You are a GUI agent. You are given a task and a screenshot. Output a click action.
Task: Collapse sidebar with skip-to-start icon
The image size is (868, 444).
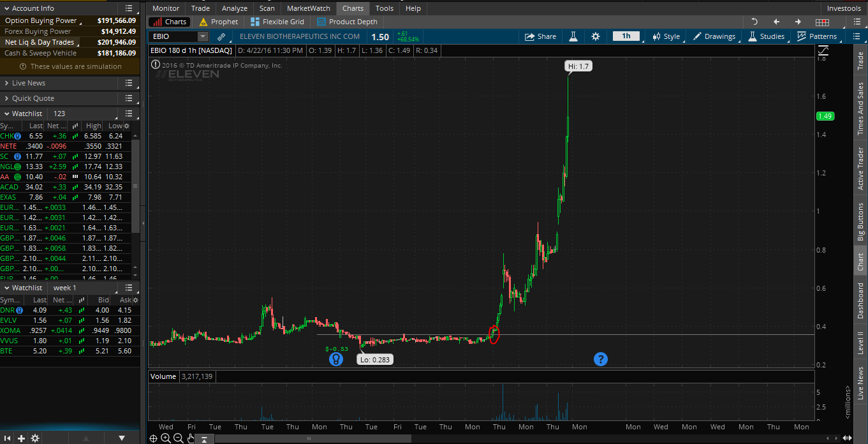(6, 438)
